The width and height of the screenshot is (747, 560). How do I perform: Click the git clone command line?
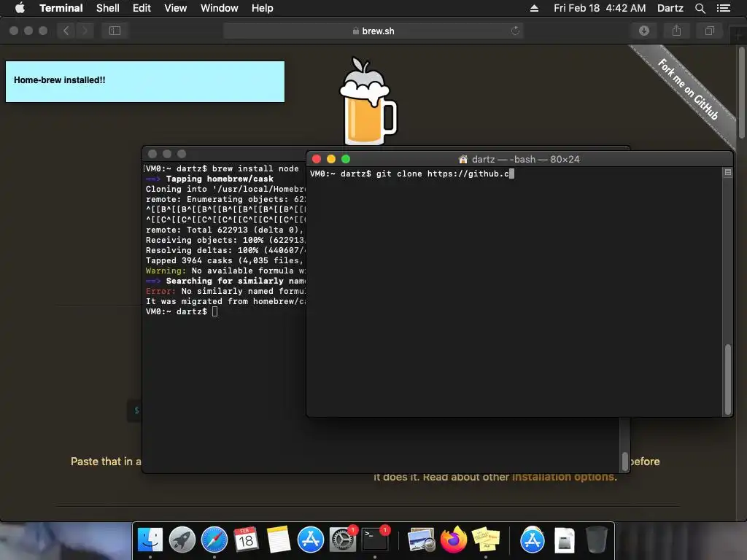click(411, 174)
